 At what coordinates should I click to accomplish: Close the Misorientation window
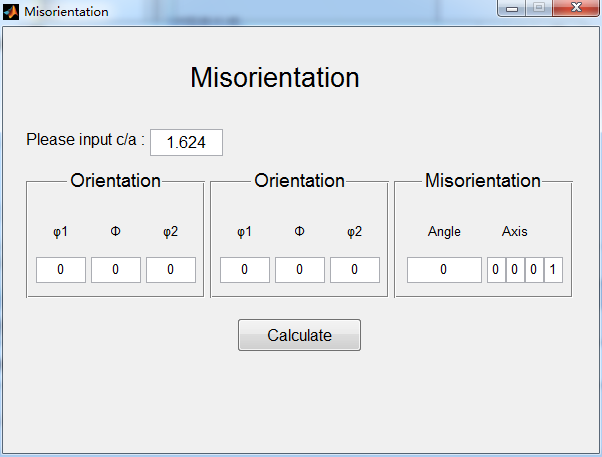(x=574, y=9)
